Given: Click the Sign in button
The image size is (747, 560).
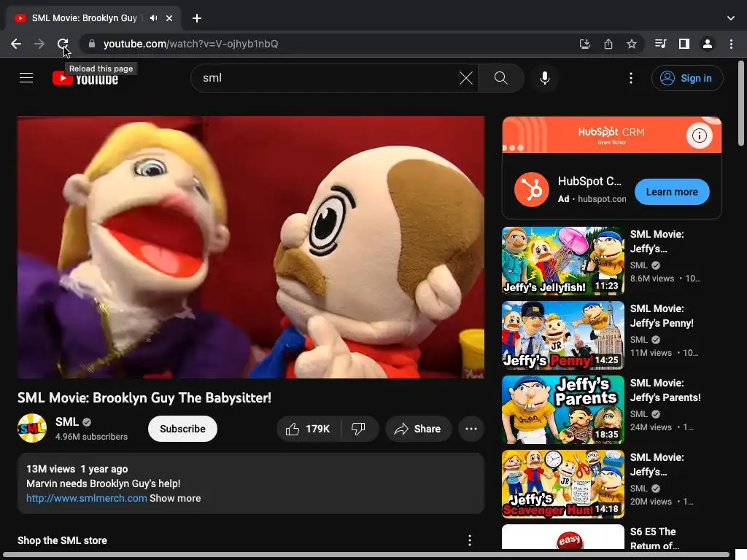Looking at the screenshot, I should [687, 78].
